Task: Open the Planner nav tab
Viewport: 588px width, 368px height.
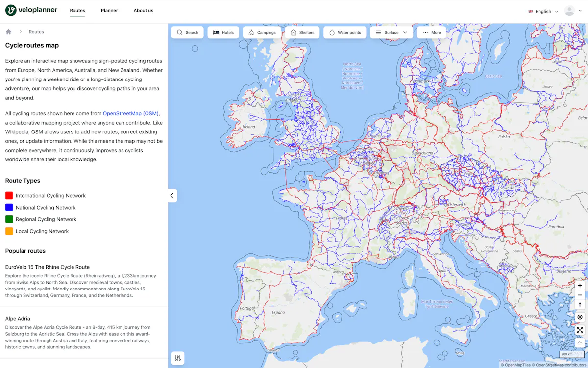Action: pyautogui.click(x=109, y=11)
